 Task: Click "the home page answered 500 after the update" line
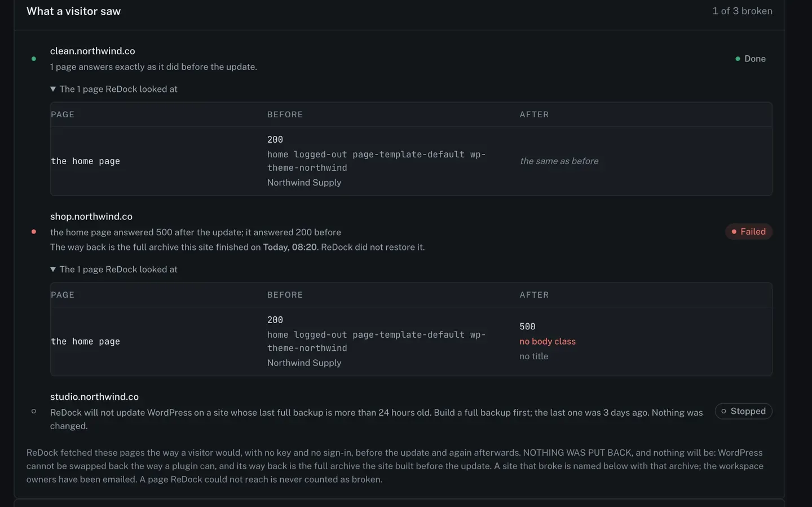tap(196, 232)
